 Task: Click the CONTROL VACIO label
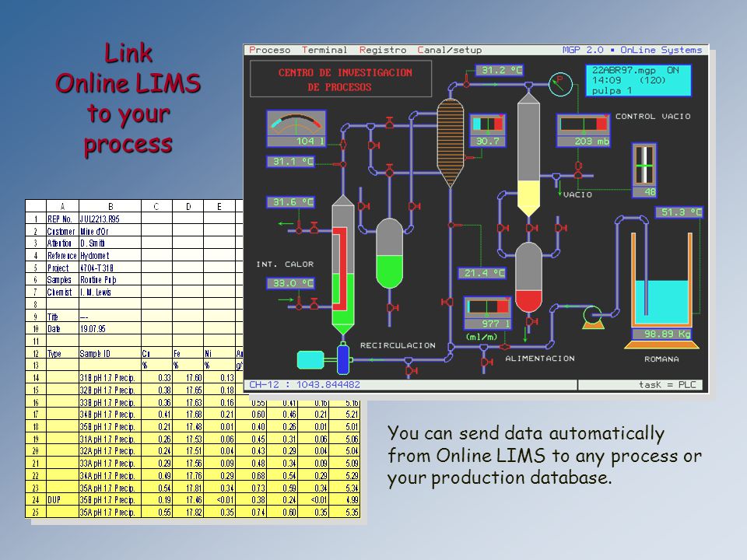(x=653, y=116)
